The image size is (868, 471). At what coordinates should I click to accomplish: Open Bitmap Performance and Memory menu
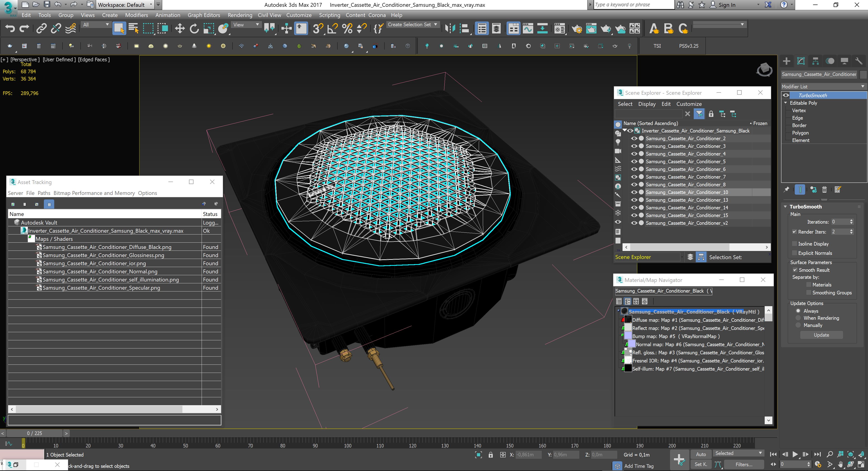pos(94,193)
